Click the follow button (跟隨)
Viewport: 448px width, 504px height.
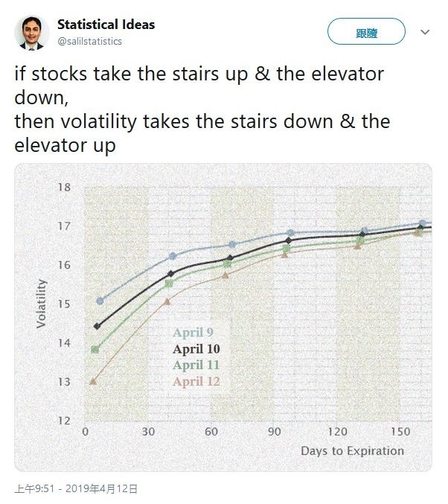(366, 31)
